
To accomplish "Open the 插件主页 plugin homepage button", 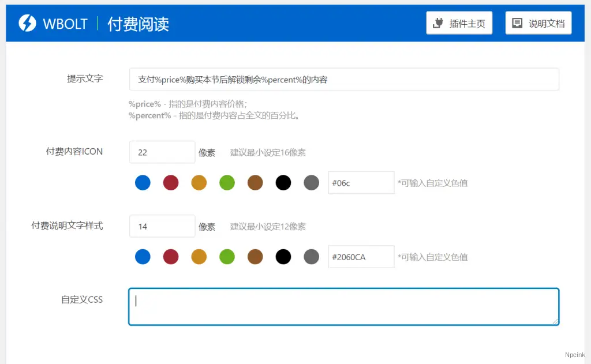I will pos(459,22).
